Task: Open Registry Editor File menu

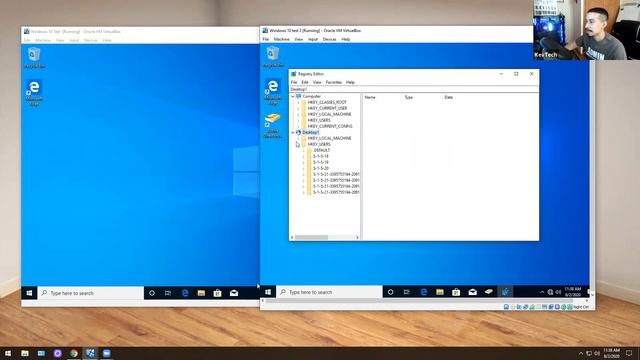Action: 294,82
